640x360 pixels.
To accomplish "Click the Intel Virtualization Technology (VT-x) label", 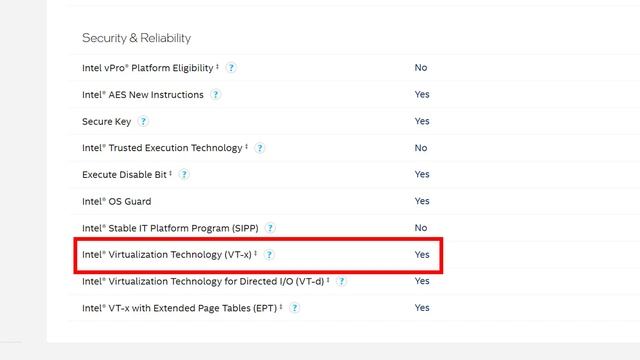I will coord(169,255).
